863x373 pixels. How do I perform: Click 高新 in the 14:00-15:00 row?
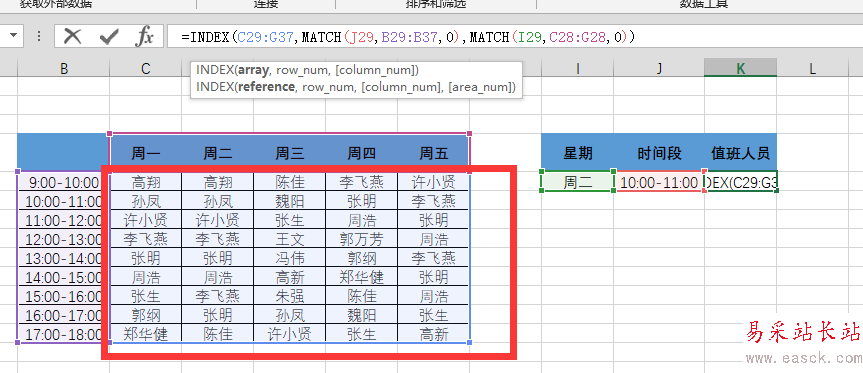click(x=290, y=277)
